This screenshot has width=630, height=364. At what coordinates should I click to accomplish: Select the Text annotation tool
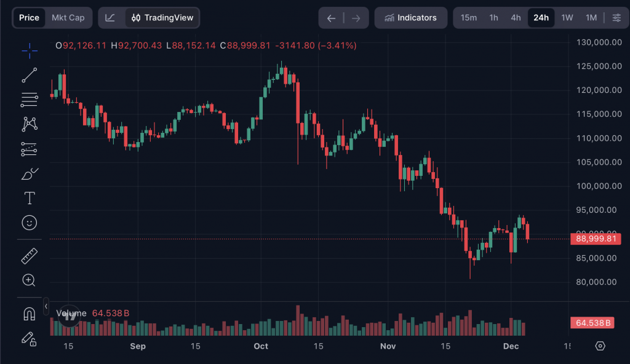(30, 198)
